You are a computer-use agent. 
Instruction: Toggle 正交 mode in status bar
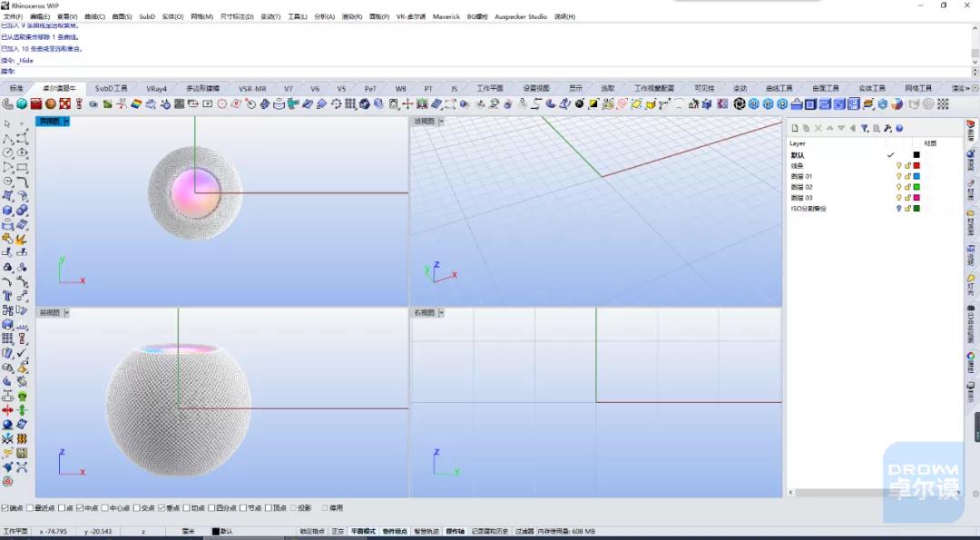point(338,531)
